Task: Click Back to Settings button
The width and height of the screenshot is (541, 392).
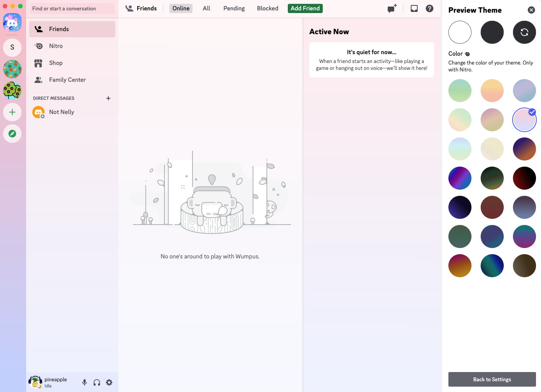Action: click(x=492, y=379)
